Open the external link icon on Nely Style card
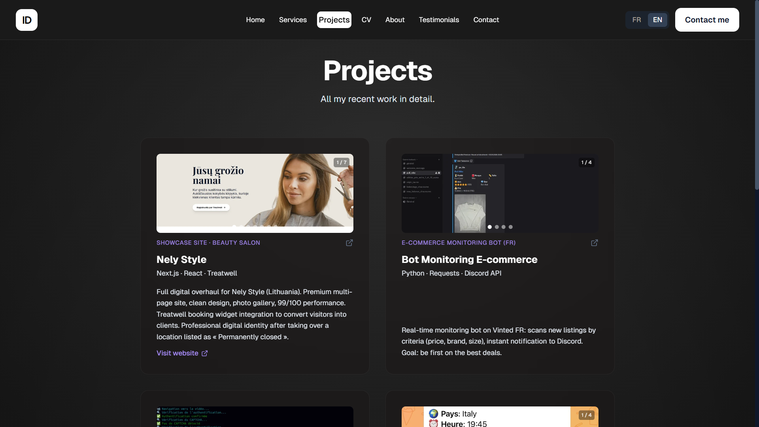This screenshot has width=759, height=427. [x=349, y=243]
